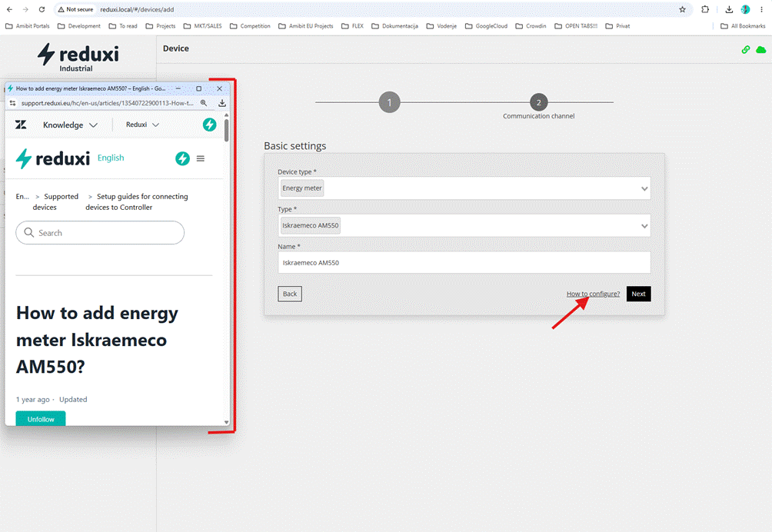Open the Amibit Portals bookmark folder

tap(28, 26)
